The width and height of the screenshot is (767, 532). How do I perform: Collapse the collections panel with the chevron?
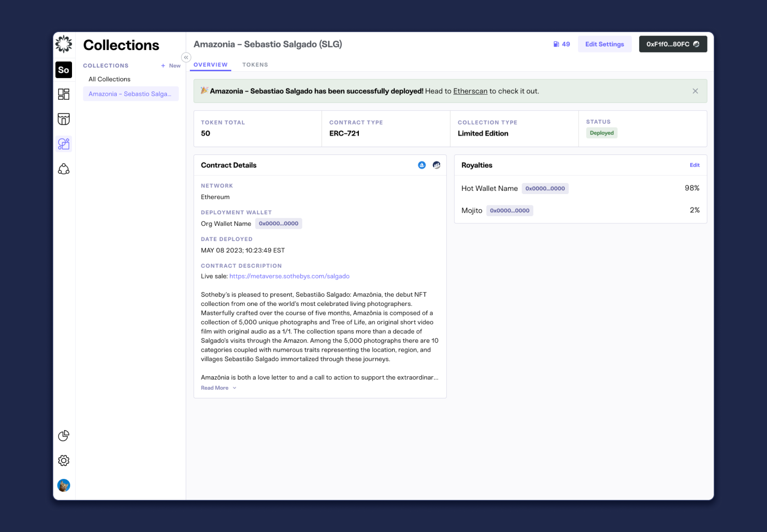[186, 58]
